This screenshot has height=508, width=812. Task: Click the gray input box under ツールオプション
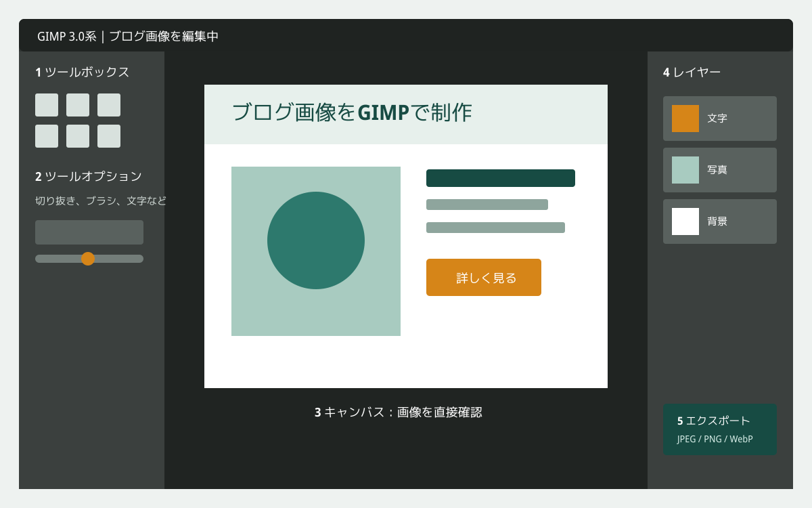(x=89, y=232)
